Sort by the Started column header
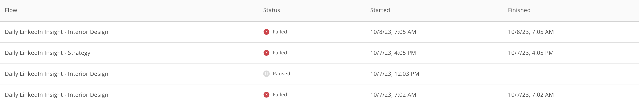This screenshot has height=110, width=644. tap(380, 10)
